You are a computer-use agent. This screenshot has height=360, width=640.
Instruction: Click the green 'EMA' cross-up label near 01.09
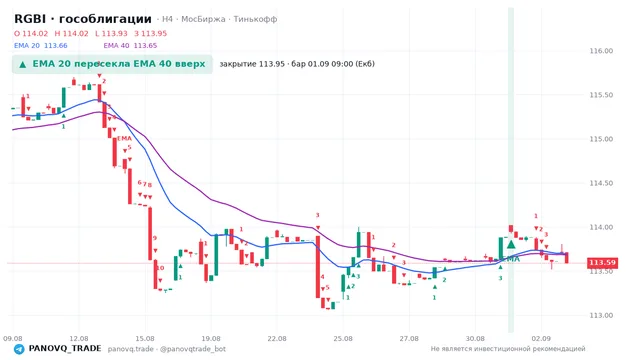click(511, 259)
